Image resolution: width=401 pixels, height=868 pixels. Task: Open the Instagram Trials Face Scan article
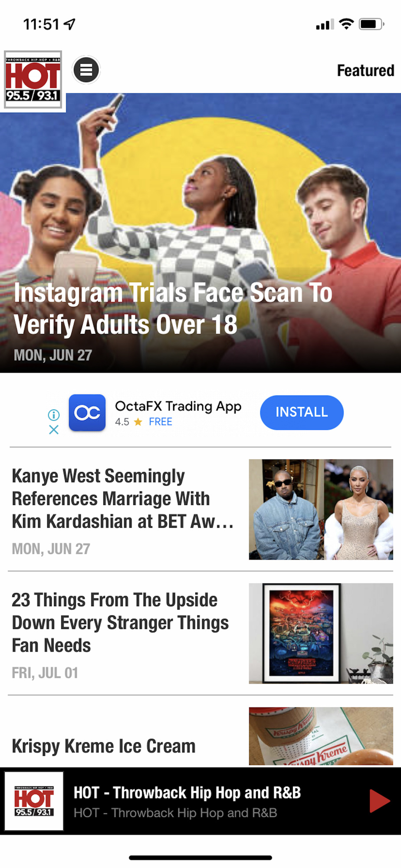pos(173,309)
